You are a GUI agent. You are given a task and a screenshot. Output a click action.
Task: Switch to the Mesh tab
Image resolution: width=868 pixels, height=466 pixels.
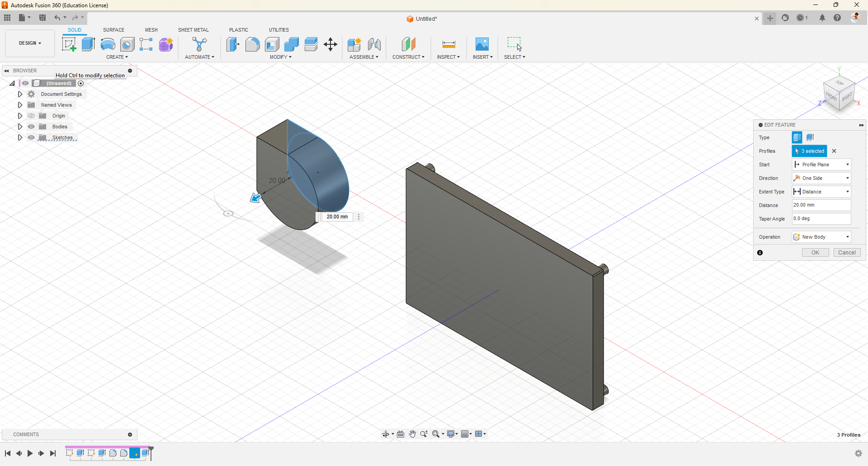tap(151, 30)
